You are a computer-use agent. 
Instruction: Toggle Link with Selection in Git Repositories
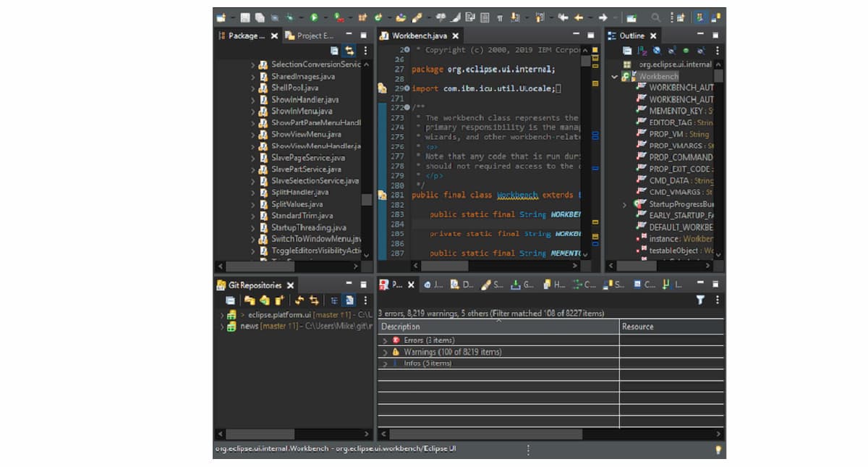pos(314,300)
